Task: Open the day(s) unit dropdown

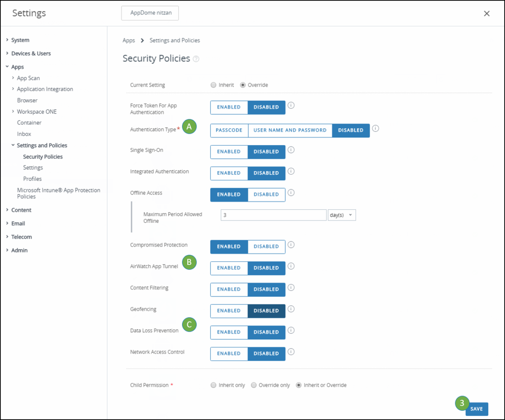Action: pos(341,215)
